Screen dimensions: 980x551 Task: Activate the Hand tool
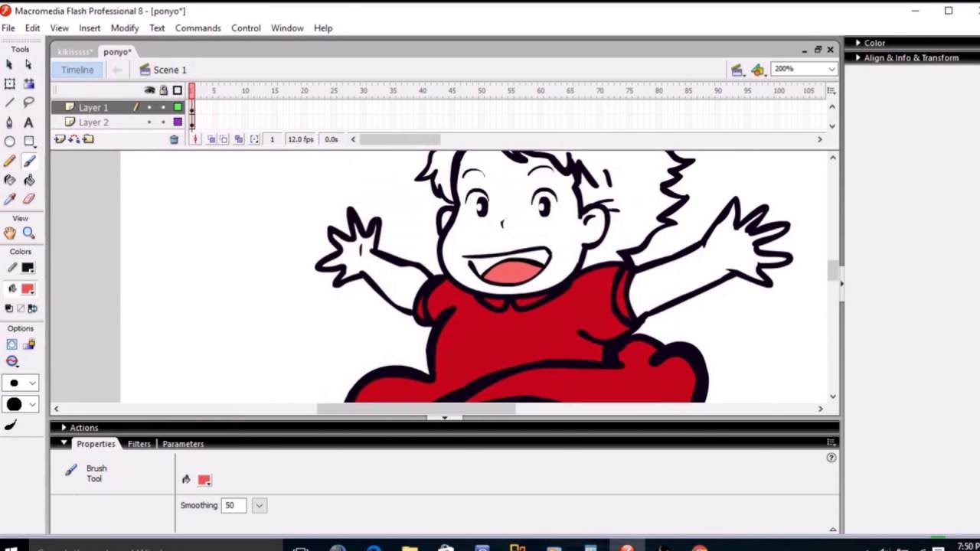tap(10, 233)
